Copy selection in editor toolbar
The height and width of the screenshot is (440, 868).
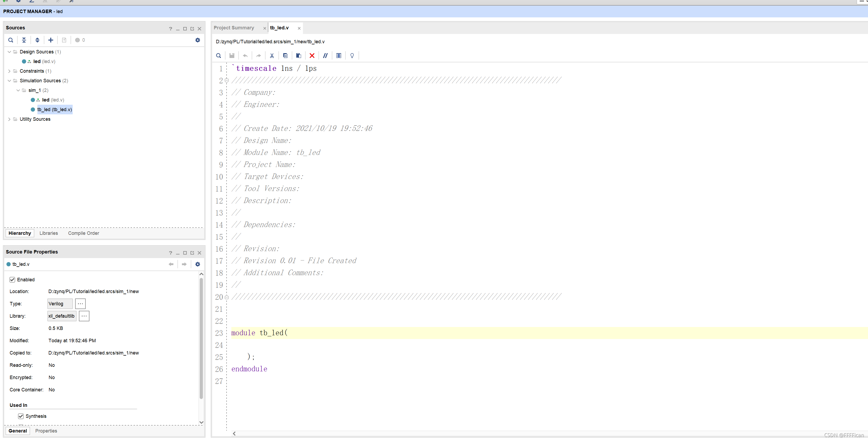point(285,56)
